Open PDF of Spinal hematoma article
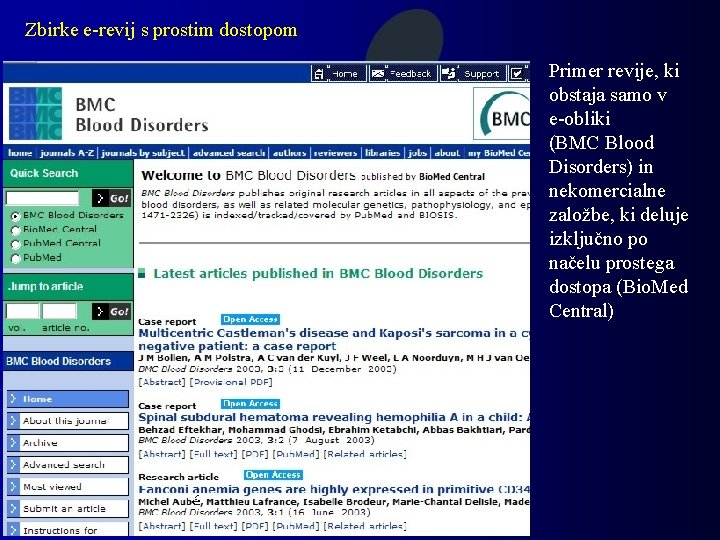Screen dimensions: 720x540 tap(255, 454)
